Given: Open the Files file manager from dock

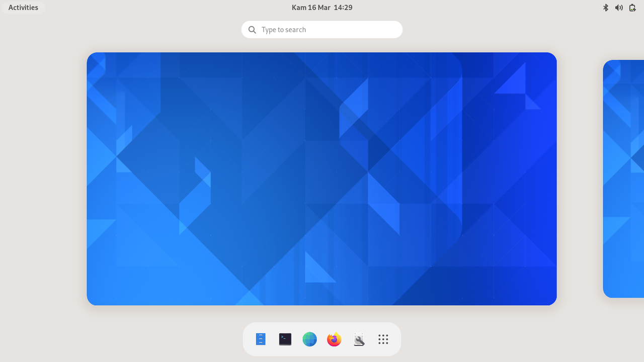Looking at the screenshot, I should pyautogui.click(x=260, y=339).
